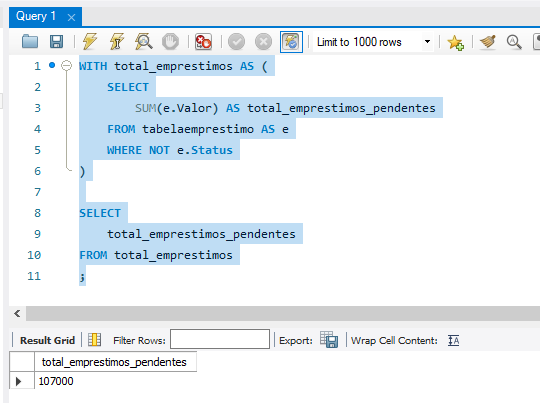Execute the selected SQL query
The image size is (540, 403).
tap(90, 42)
